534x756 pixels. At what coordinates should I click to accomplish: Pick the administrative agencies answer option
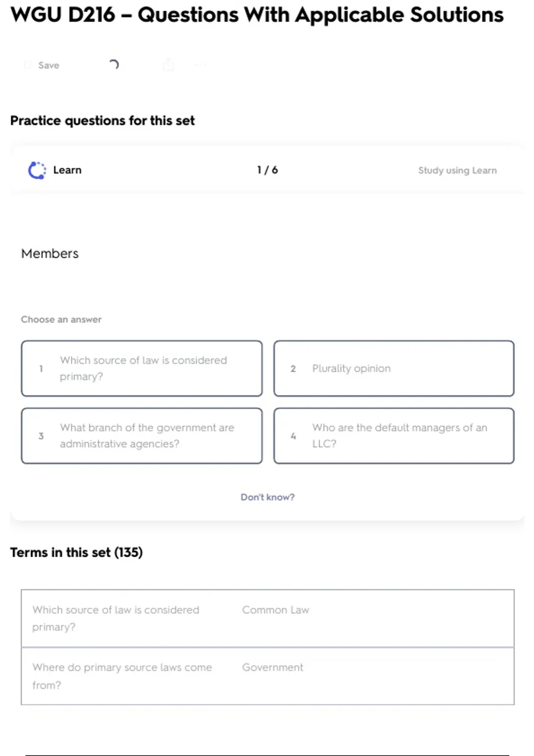(x=142, y=436)
